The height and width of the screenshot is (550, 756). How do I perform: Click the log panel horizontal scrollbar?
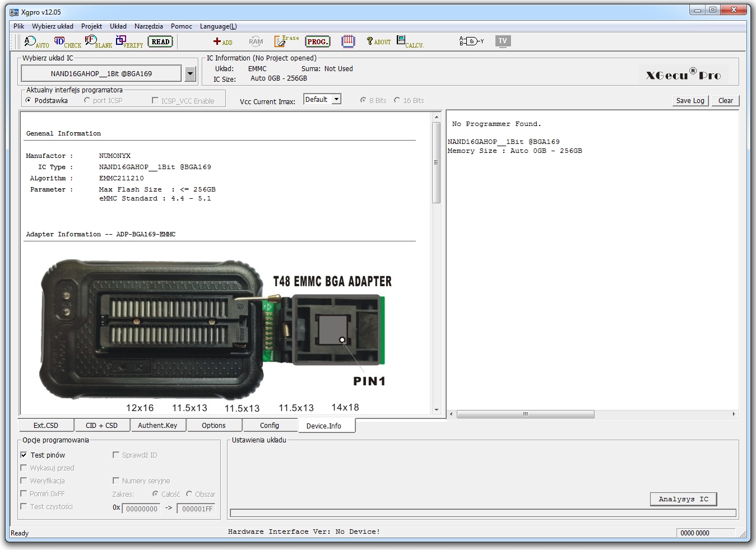[525, 414]
